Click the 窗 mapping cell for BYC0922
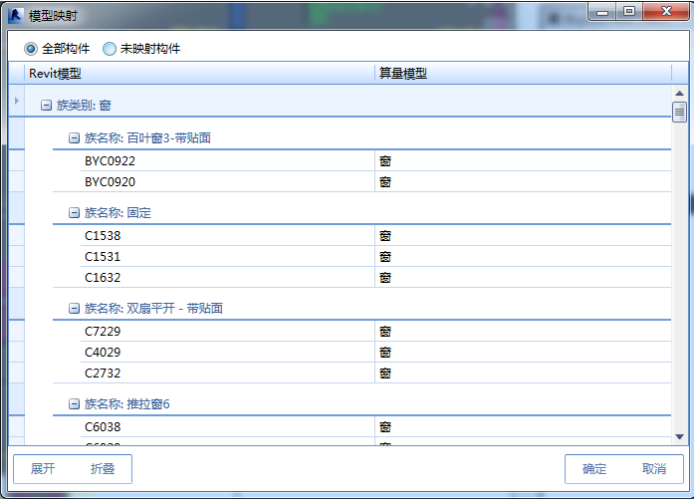This screenshot has width=694, height=499. tap(523, 161)
